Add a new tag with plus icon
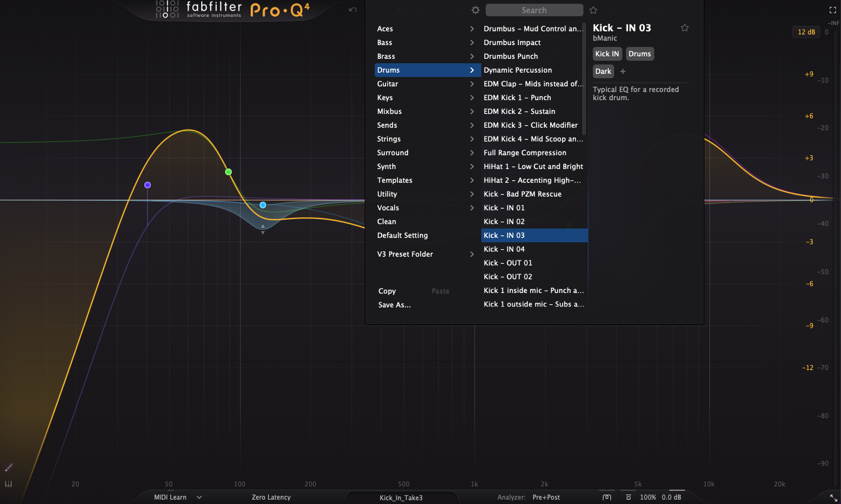This screenshot has height=504, width=841. 623,71
